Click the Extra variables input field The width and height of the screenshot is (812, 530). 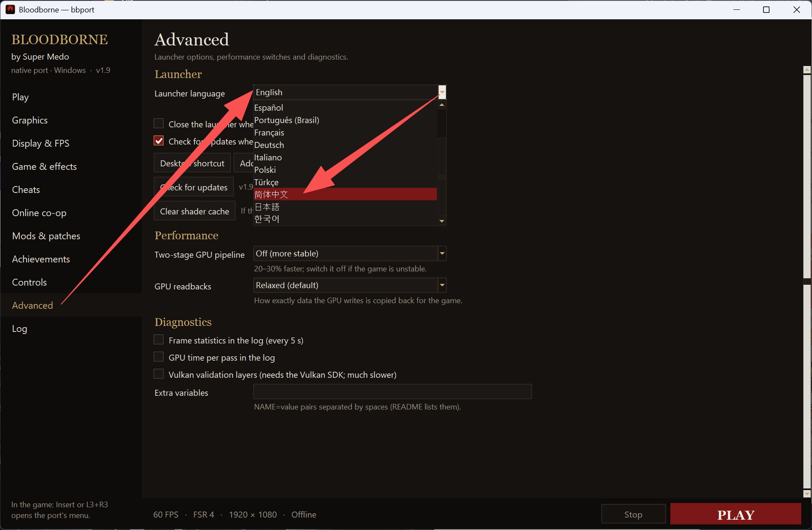393,391
